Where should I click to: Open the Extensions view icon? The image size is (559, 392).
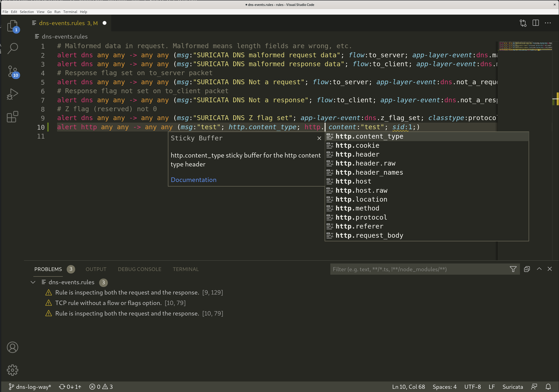tap(12, 117)
